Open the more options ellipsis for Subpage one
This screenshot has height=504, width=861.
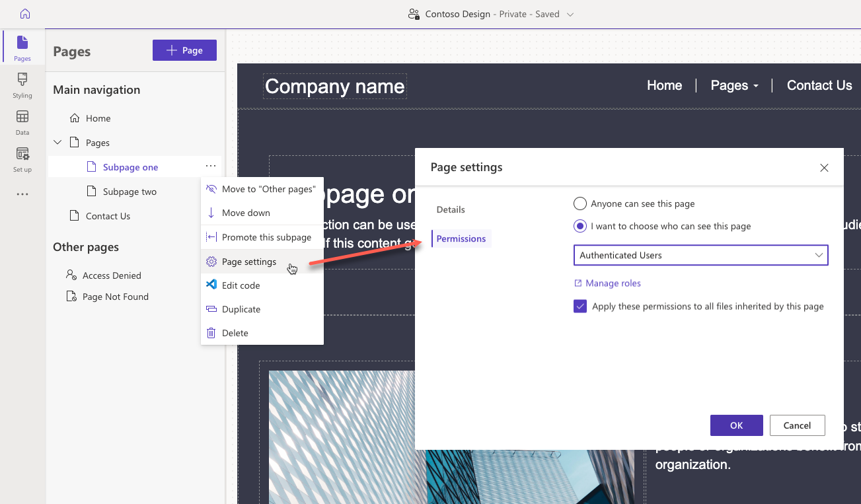click(x=211, y=166)
